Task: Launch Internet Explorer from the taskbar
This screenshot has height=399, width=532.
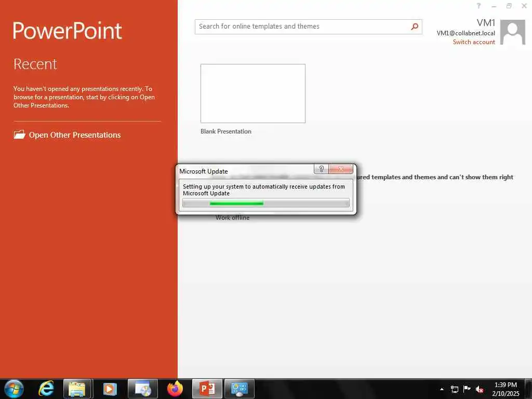Action: point(46,389)
